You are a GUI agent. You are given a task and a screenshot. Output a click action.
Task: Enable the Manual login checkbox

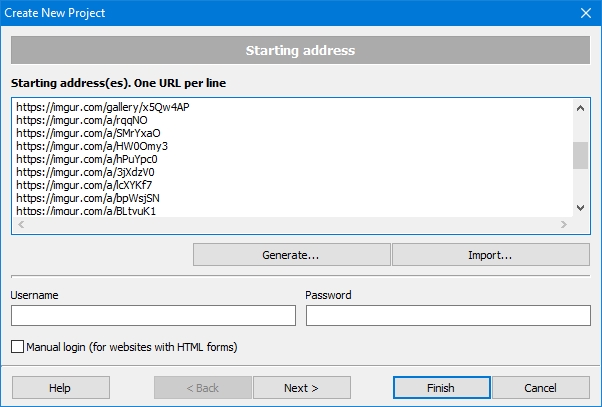[x=17, y=347]
